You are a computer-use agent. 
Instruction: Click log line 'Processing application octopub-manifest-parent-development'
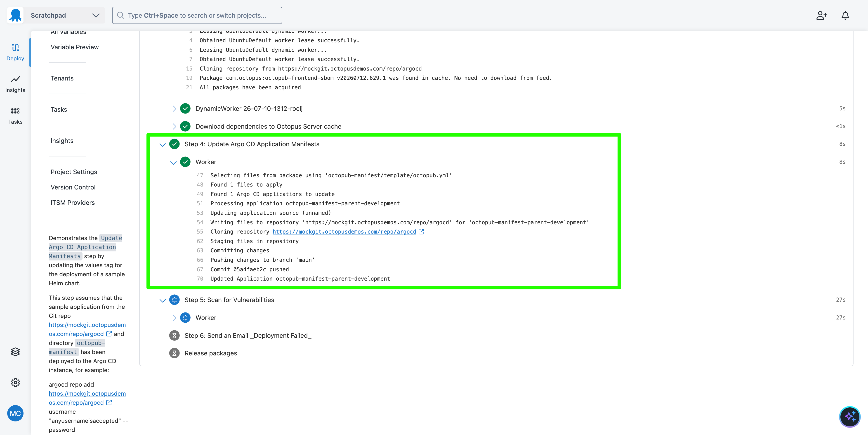305,203
